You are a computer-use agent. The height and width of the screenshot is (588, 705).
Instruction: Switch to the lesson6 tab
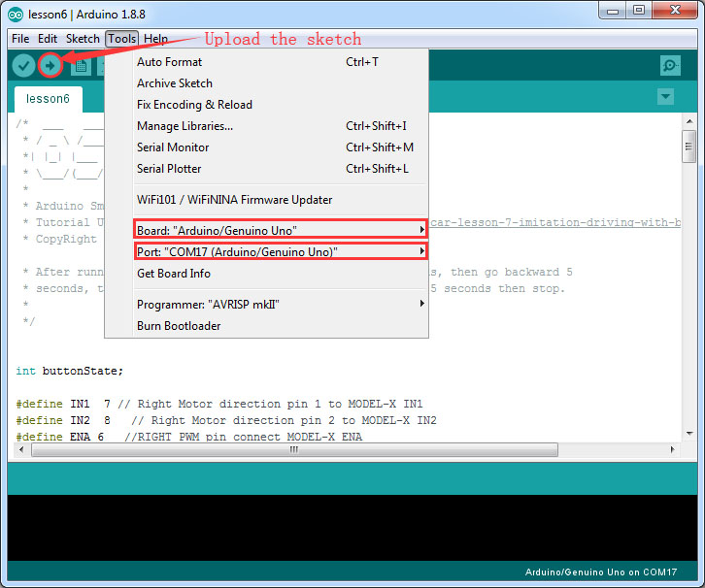pyautogui.click(x=49, y=99)
